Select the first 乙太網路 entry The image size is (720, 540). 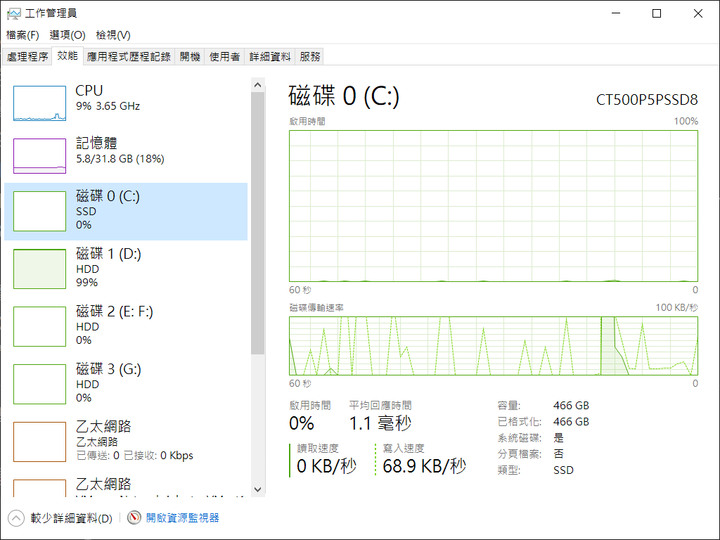click(126, 442)
